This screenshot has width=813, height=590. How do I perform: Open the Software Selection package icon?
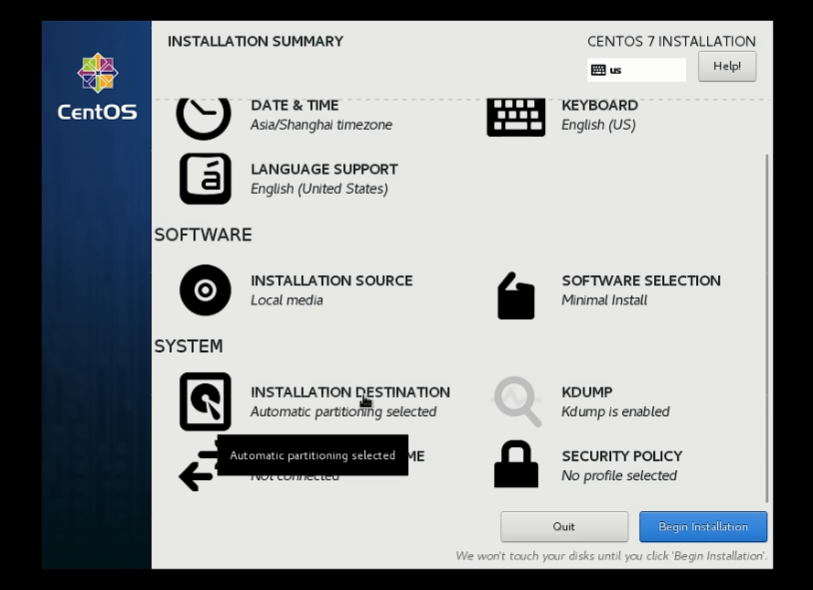coord(516,296)
